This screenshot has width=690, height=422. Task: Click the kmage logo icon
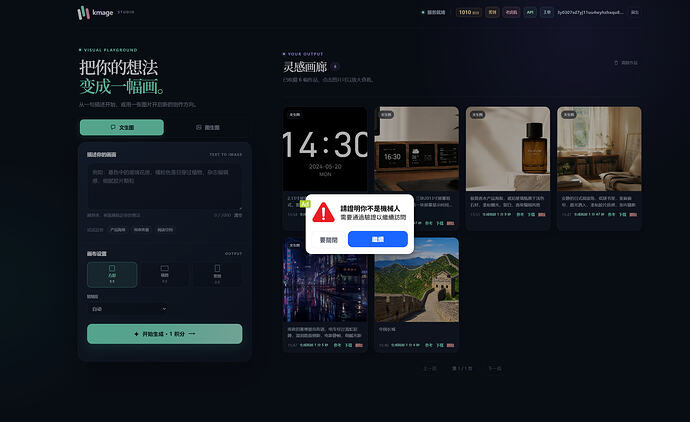click(x=84, y=13)
